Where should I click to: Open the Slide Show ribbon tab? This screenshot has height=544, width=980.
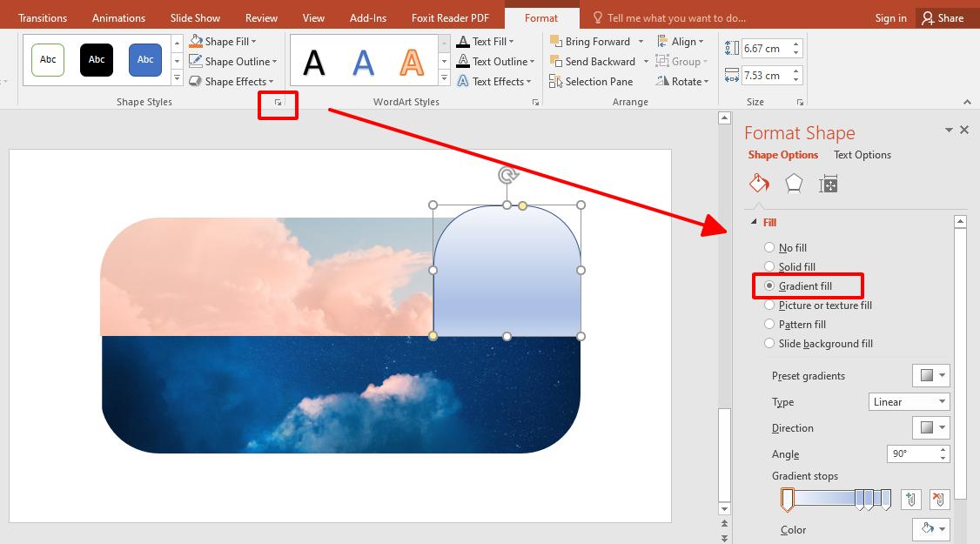click(194, 17)
